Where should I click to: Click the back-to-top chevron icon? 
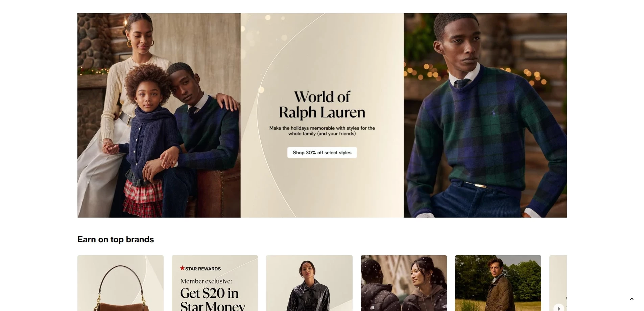(x=631, y=299)
